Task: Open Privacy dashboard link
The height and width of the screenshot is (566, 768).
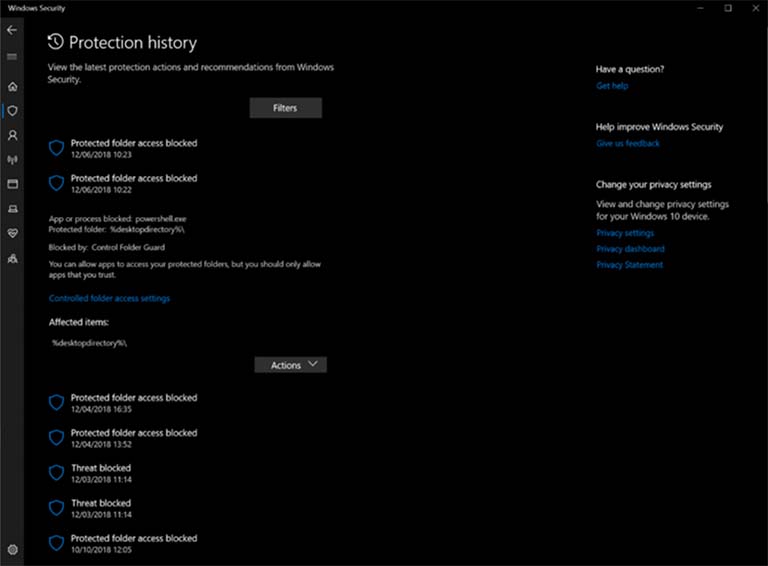Action: point(630,249)
